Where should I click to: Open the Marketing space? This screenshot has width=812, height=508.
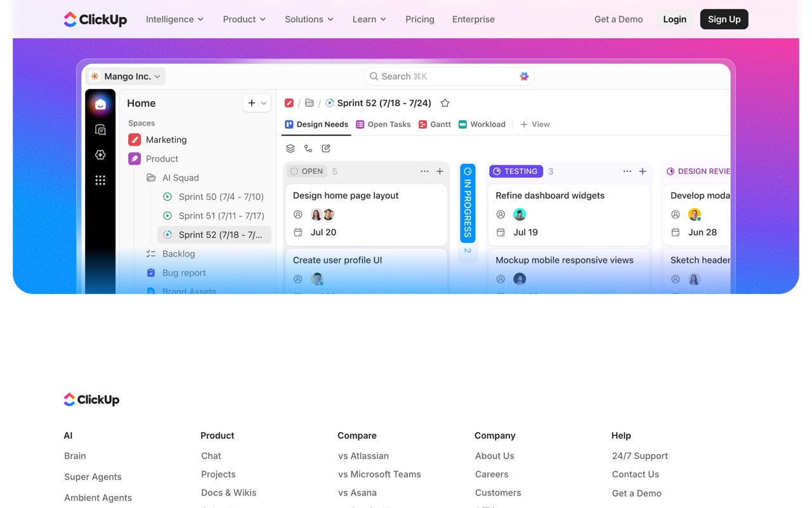166,140
